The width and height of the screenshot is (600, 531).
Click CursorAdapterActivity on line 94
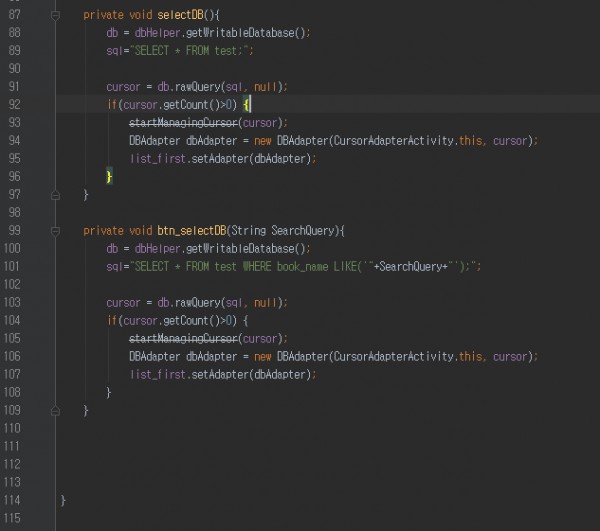click(394, 141)
